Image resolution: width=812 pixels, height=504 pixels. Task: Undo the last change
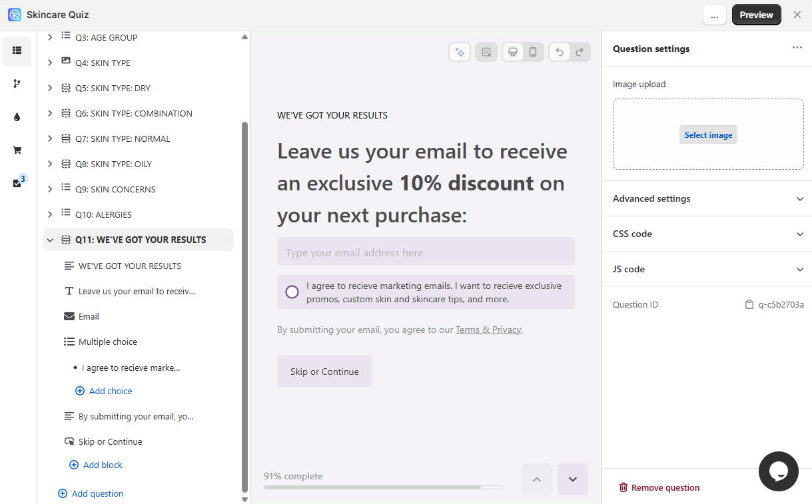pos(560,52)
